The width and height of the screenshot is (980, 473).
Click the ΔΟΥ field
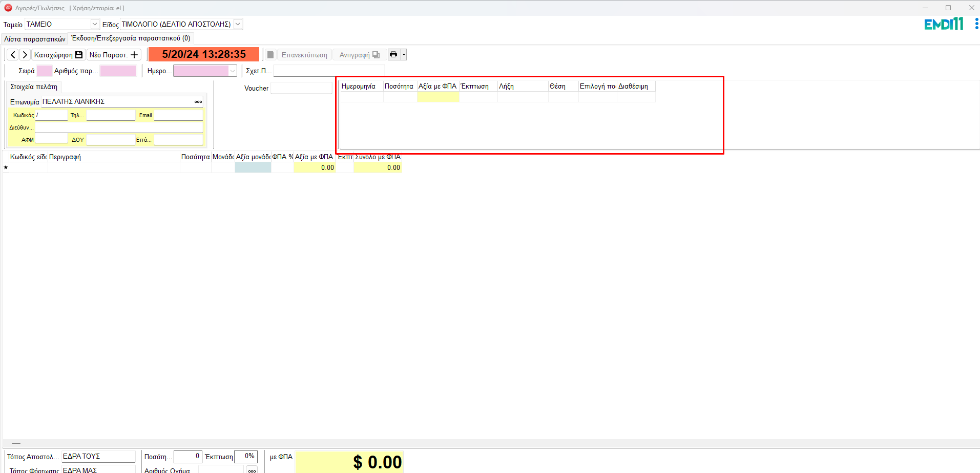pos(111,139)
